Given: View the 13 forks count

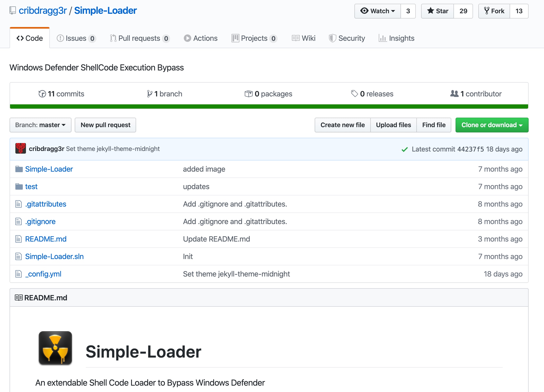Looking at the screenshot, I should pos(519,11).
